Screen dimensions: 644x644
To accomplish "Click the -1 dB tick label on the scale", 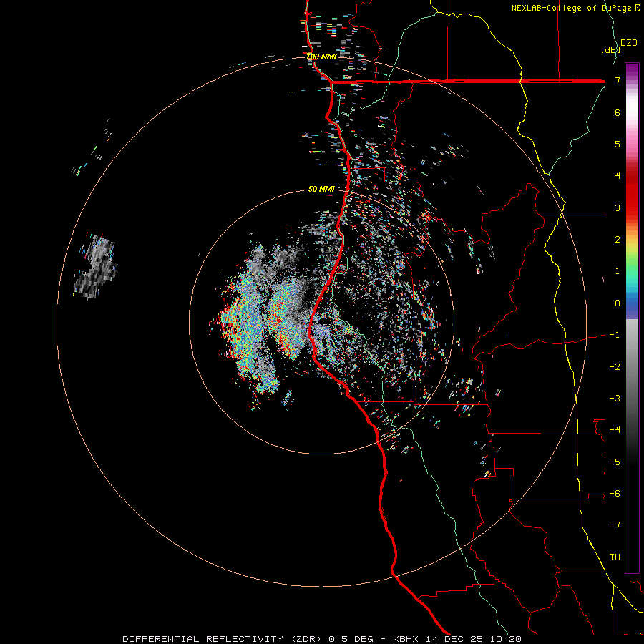I will tap(615, 335).
